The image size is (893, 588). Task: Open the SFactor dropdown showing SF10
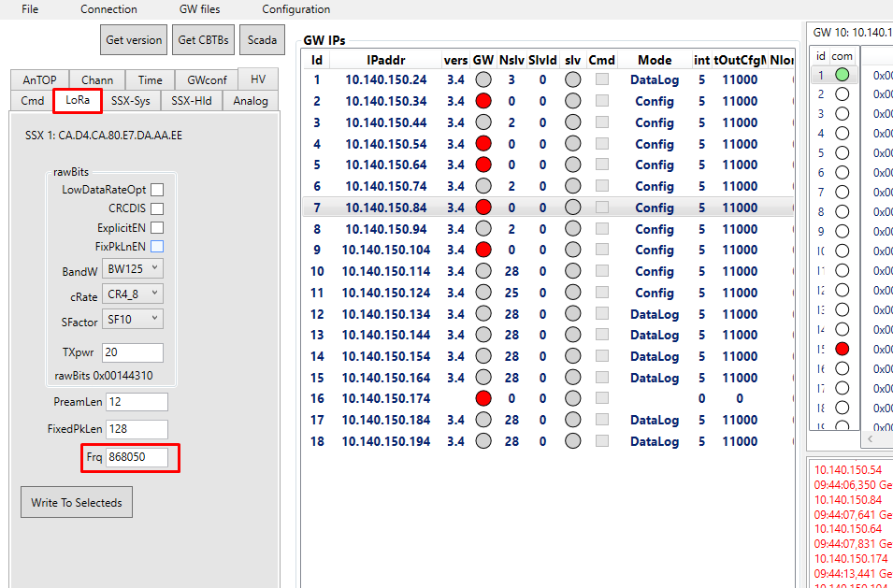pos(132,320)
